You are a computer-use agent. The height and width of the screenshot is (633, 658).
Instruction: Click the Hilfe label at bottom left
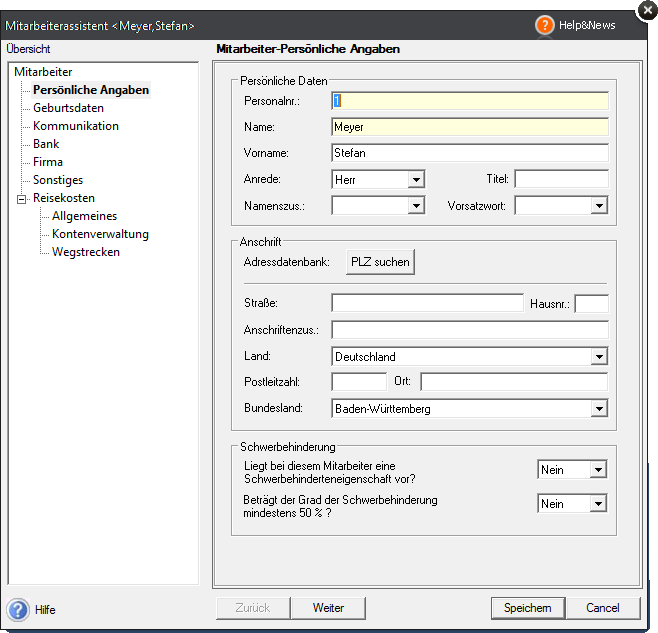click(45, 609)
